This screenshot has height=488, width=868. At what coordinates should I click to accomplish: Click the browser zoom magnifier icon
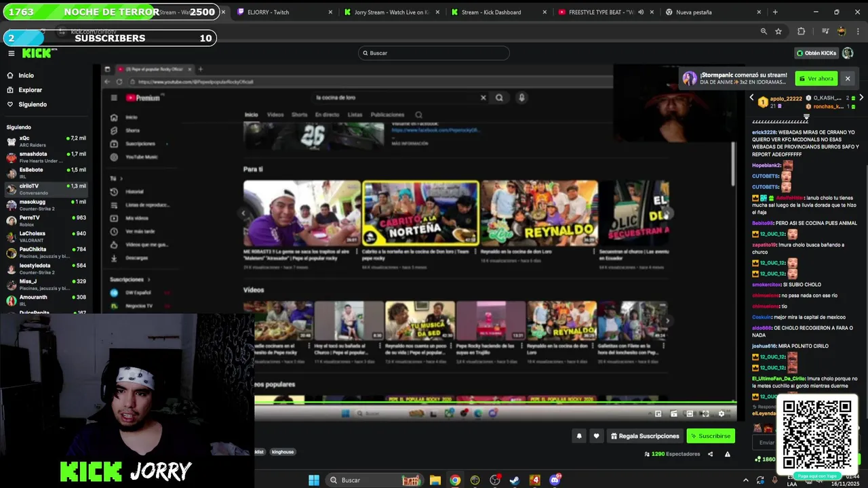(764, 31)
